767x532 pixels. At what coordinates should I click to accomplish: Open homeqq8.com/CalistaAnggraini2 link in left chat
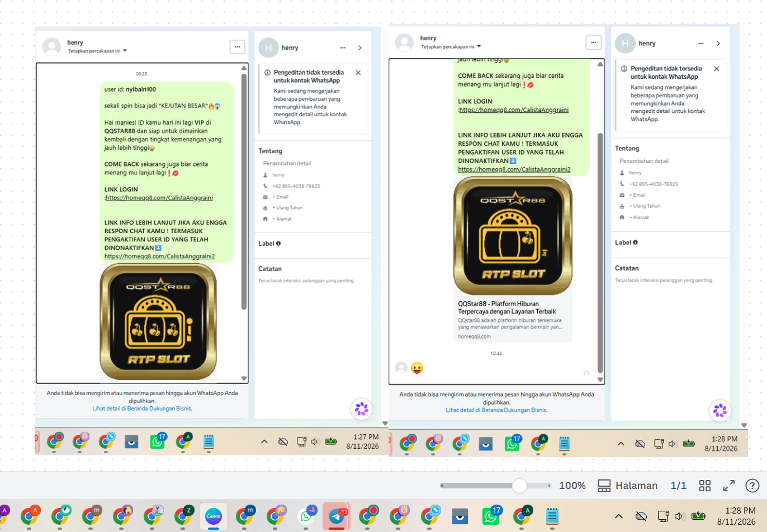pyautogui.click(x=159, y=256)
